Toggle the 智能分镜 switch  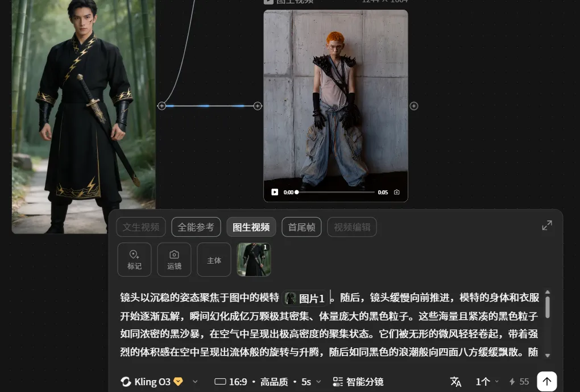click(x=358, y=382)
